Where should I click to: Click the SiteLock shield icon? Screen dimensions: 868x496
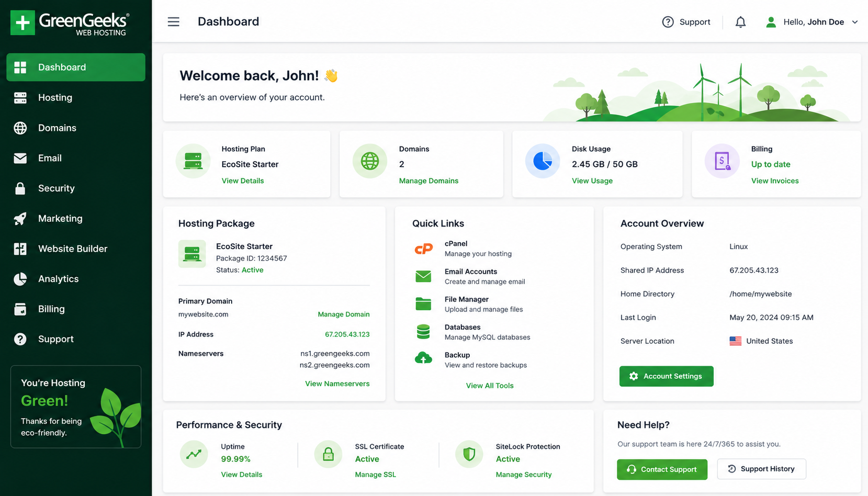point(469,454)
